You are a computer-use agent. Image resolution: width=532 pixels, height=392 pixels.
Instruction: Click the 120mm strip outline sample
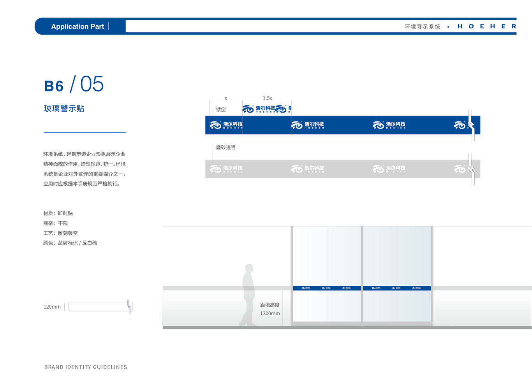(100, 307)
